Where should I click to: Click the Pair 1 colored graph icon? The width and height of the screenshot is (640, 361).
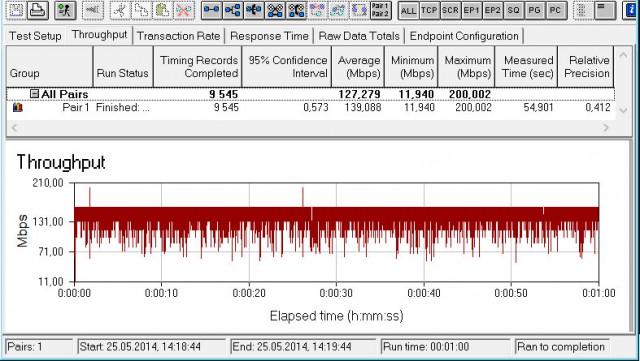pyautogui.click(x=18, y=107)
